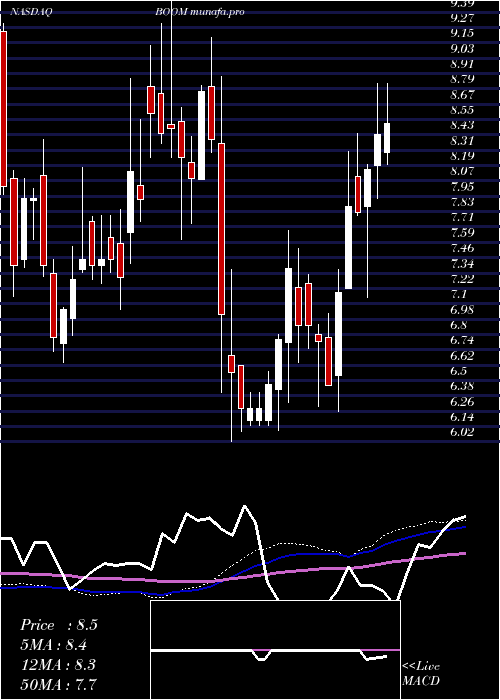Select the 6.98 price axis label
The height and width of the screenshot is (700, 500).
click(462, 309)
